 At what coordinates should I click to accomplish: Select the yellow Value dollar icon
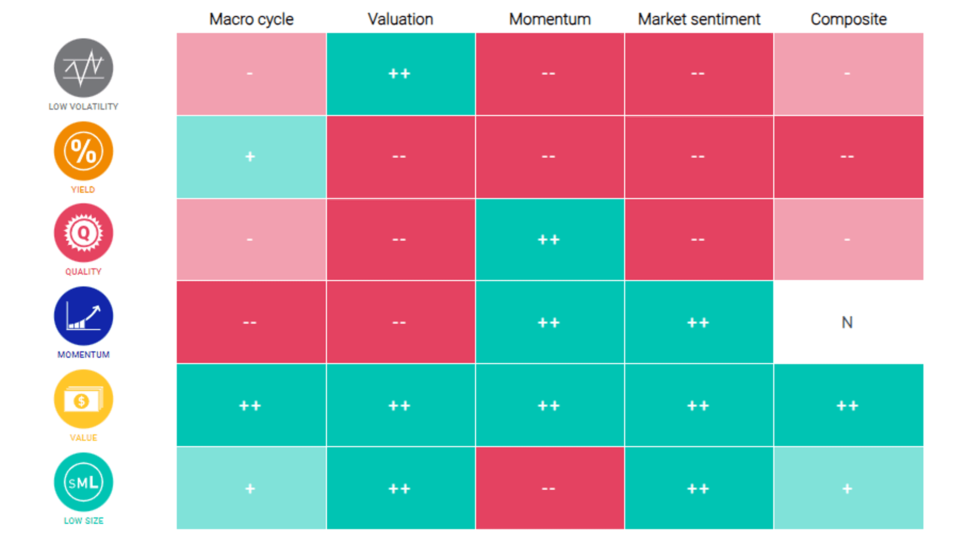pos(84,399)
